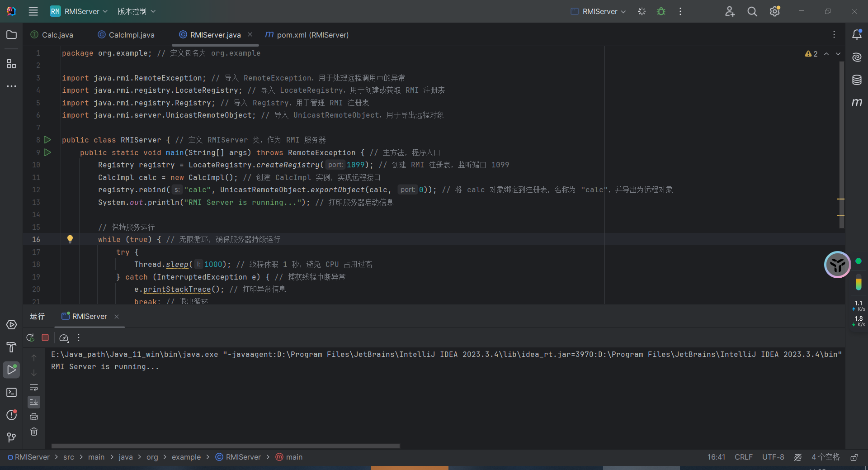
Task: Click src in navigation breadcrumb
Action: [69, 457]
